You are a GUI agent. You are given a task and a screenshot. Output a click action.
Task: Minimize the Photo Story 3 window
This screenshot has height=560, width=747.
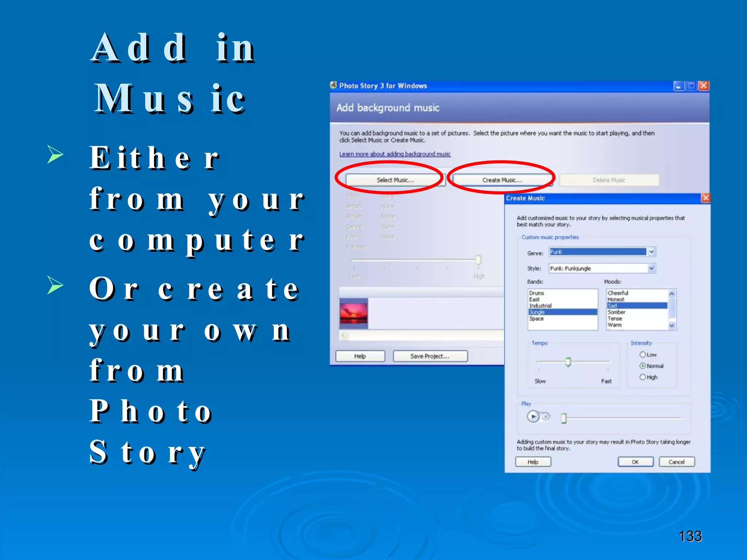coord(678,86)
